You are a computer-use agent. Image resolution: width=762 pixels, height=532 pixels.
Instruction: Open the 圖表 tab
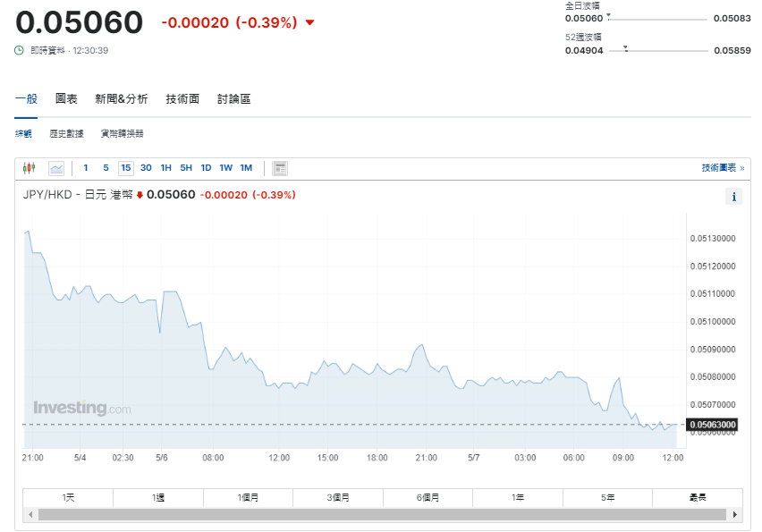pos(66,99)
